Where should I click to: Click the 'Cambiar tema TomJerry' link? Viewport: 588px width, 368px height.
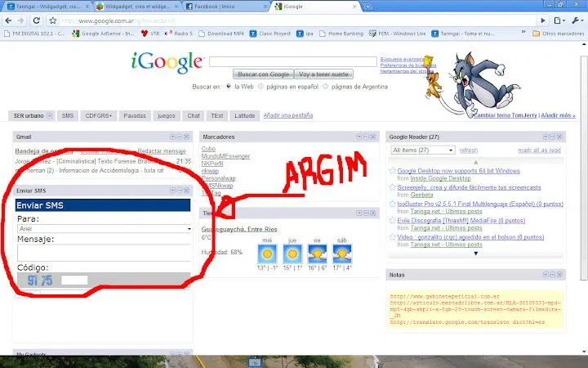pos(506,115)
